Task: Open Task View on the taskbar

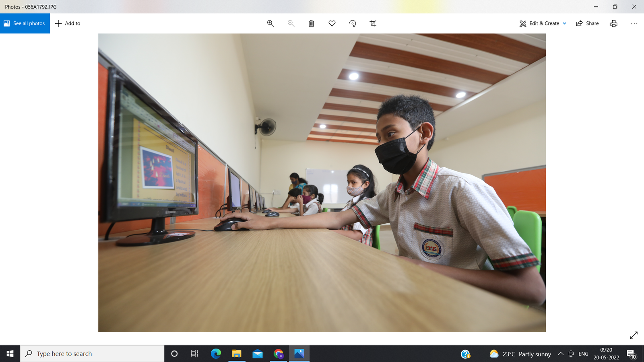Action: [x=194, y=354]
